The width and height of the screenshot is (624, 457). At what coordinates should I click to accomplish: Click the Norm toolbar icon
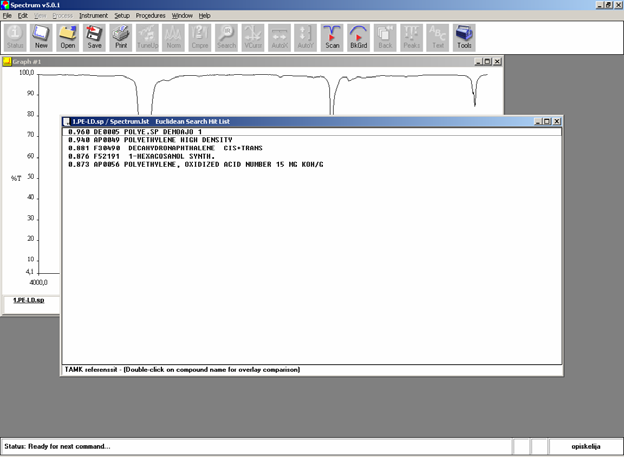pos(174,37)
